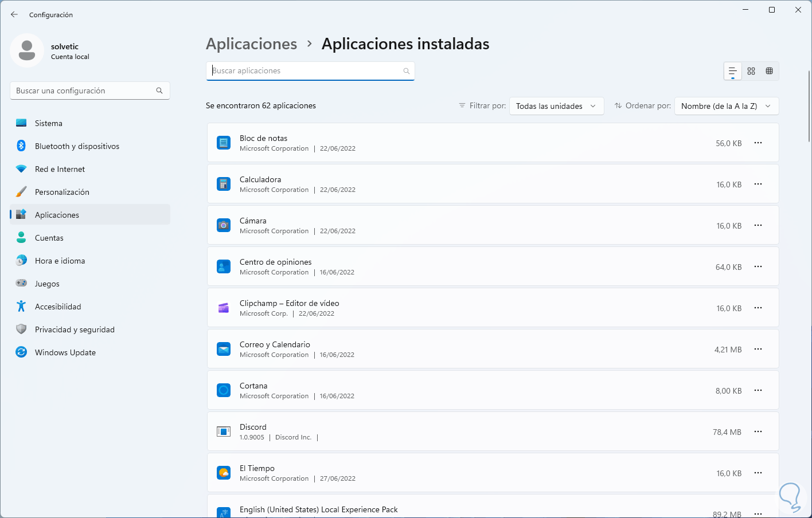
Task: Open more options for Cortana
Action: tap(758, 390)
